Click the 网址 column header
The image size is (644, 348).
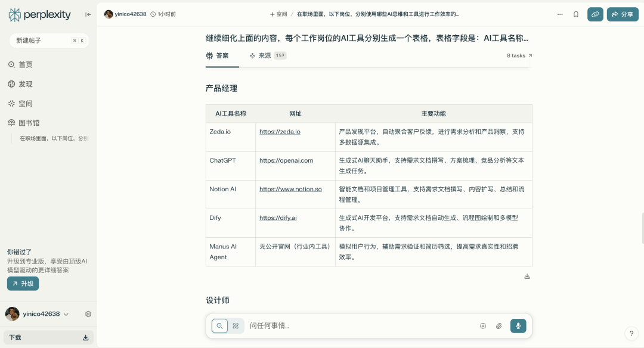point(295,114)
